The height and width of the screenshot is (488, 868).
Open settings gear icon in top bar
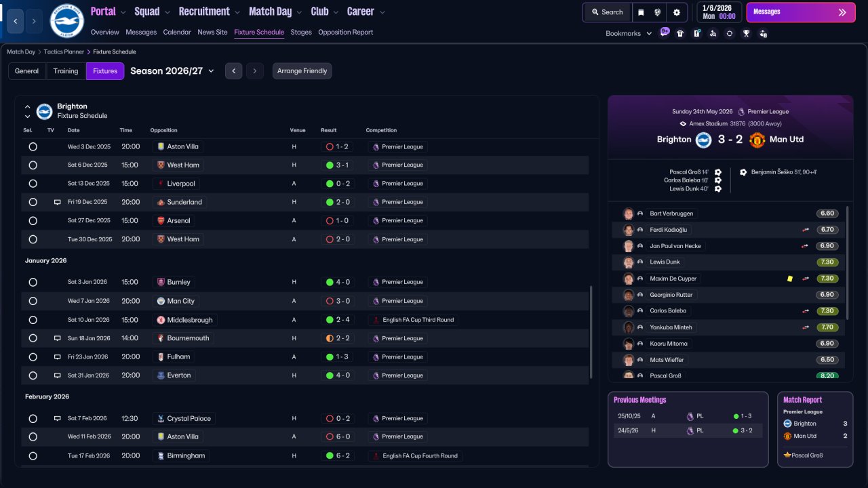click(676, 12)
